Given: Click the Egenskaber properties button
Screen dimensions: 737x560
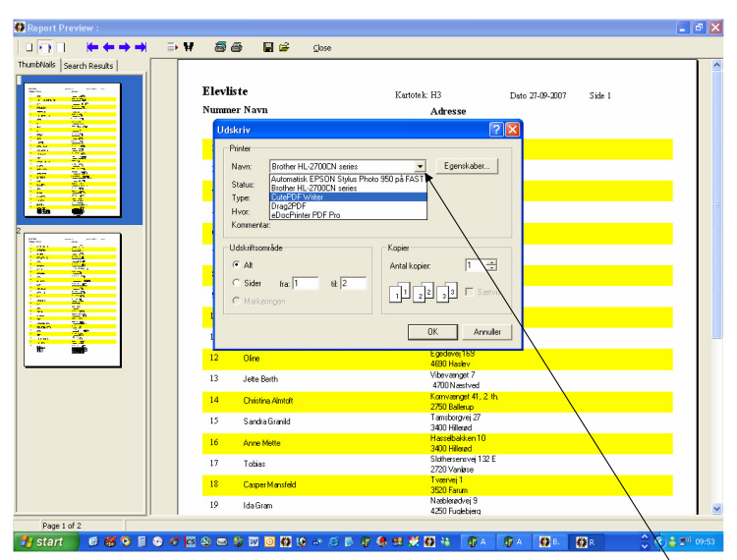Looking at the screenshot, I should click(467, 166).
